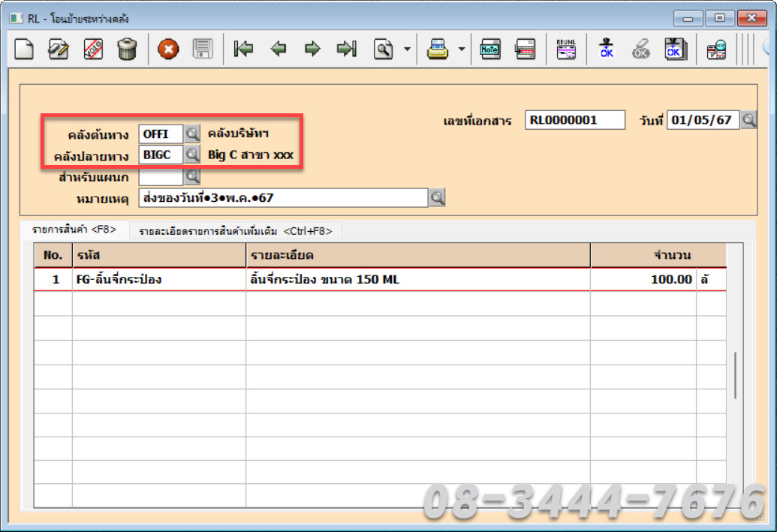This screenshot has width=777, height=532.
Task: Look up source warehouse next to OFFI
Action: 191,134
